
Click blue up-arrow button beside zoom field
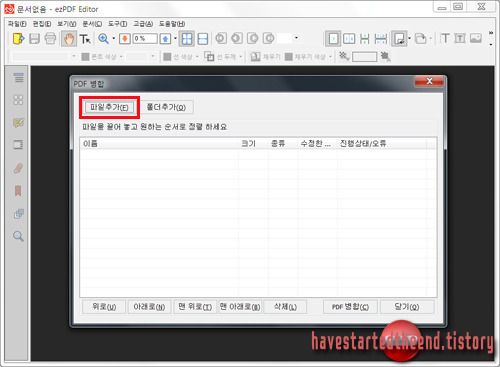pos(165,39)
